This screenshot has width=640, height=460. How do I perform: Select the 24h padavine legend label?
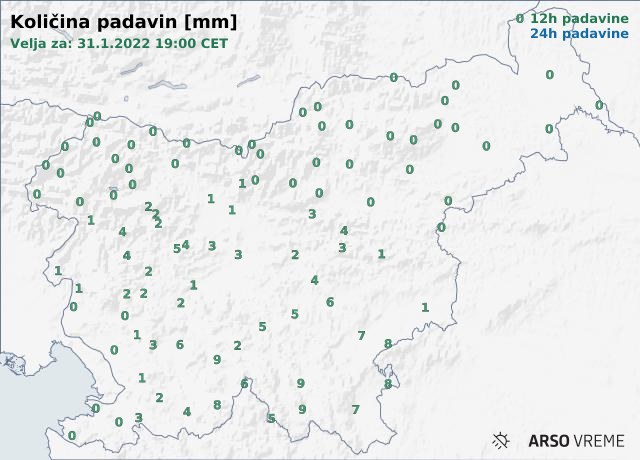579,33
